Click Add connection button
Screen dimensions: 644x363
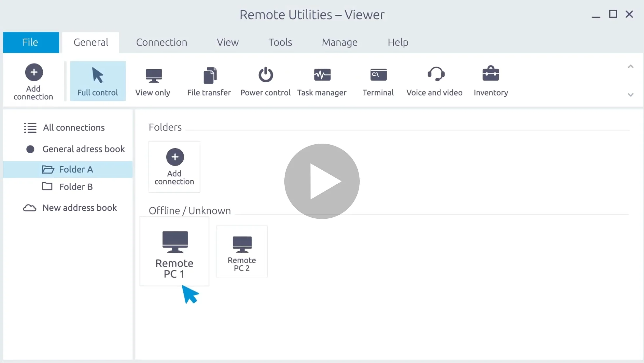click(34, 81)
